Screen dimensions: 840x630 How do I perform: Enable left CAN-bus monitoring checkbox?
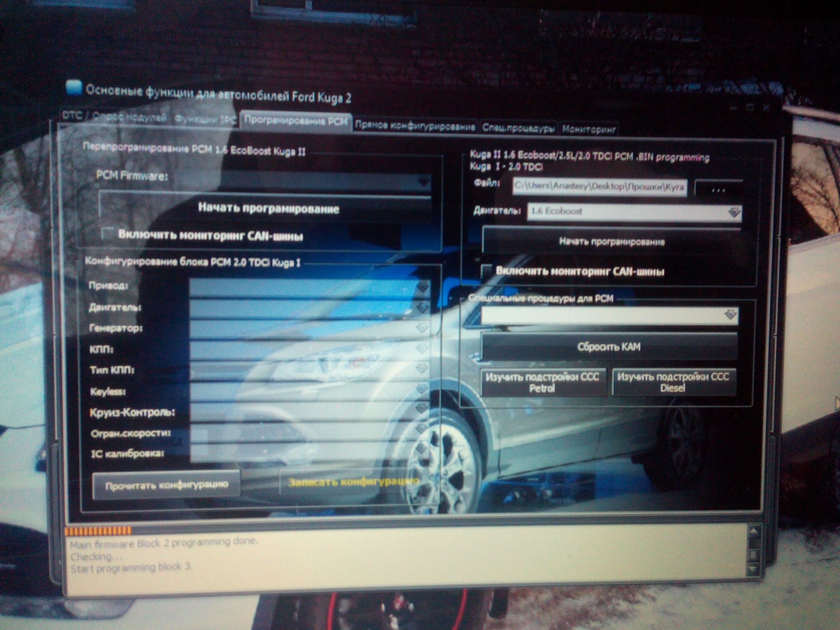click(108, 234)
